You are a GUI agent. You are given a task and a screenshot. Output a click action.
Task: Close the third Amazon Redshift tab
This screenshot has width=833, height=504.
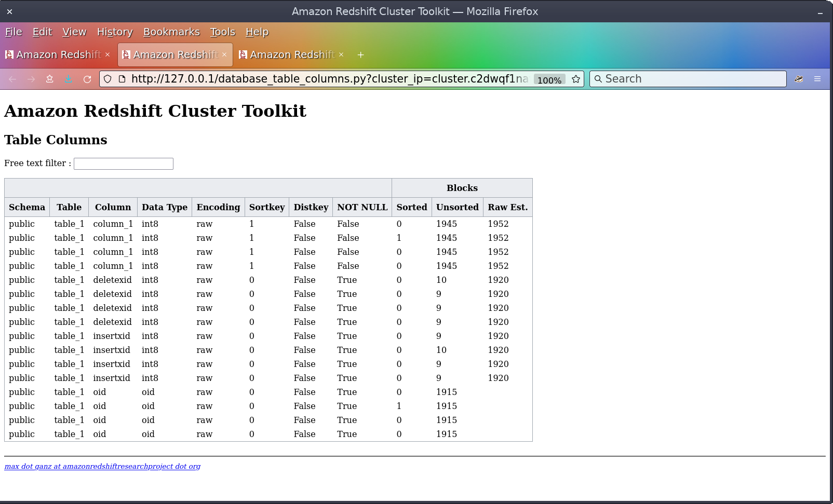point(341,55)
